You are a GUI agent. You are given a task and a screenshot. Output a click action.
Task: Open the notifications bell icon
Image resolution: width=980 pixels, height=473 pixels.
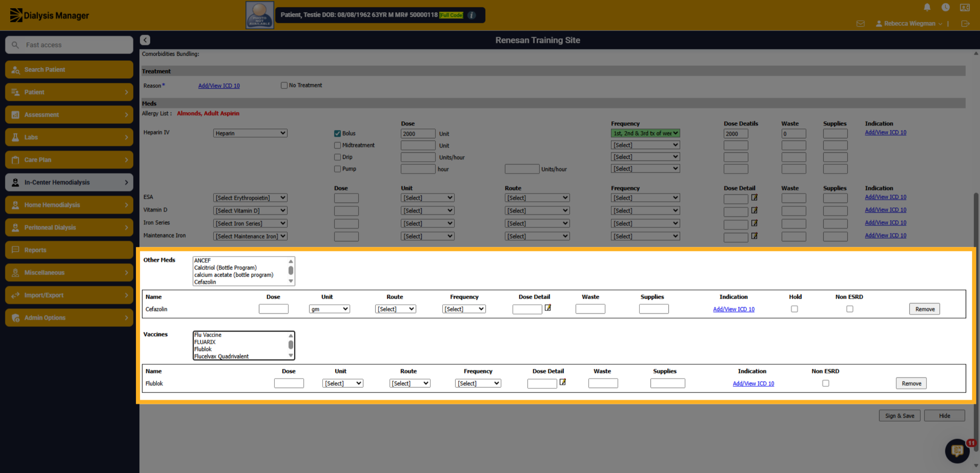tap(927, 7)
